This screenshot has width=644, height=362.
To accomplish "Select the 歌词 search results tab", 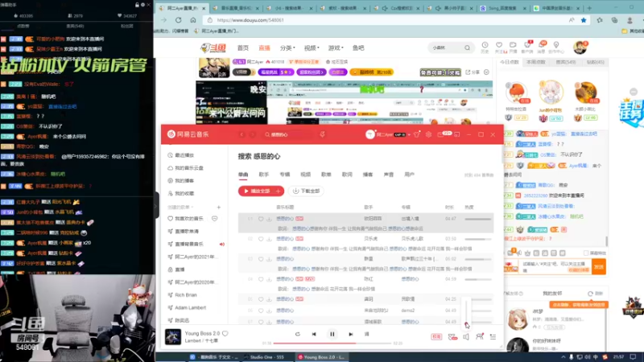I will click(347, 175).
